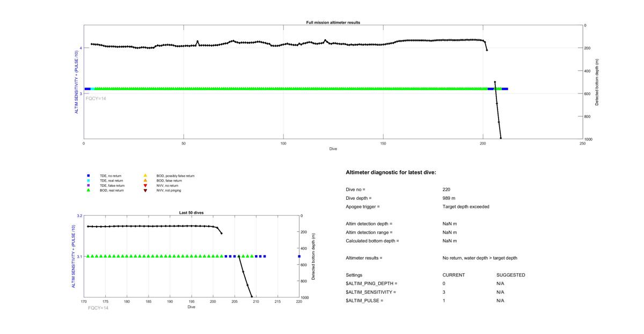644x334 pixels.
Task: Click the suggested N/A for $ALTIM_PULSE
Action: (501, 301)
